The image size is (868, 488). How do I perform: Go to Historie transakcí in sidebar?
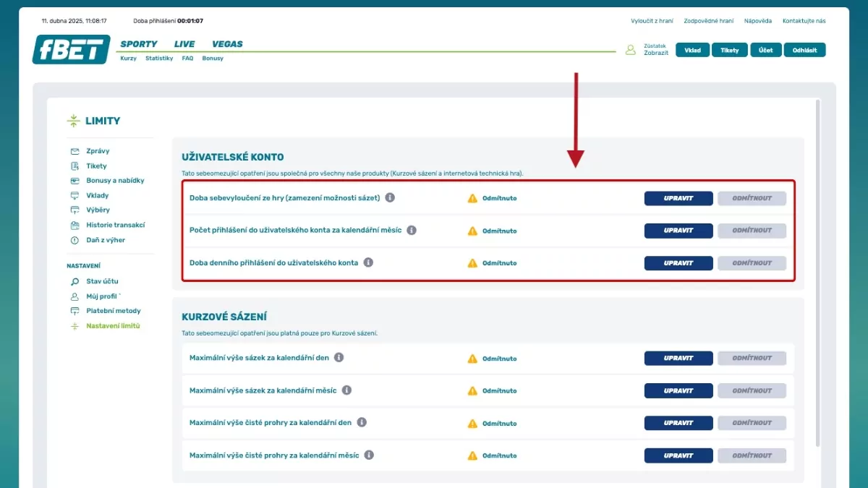pos(115,225)
